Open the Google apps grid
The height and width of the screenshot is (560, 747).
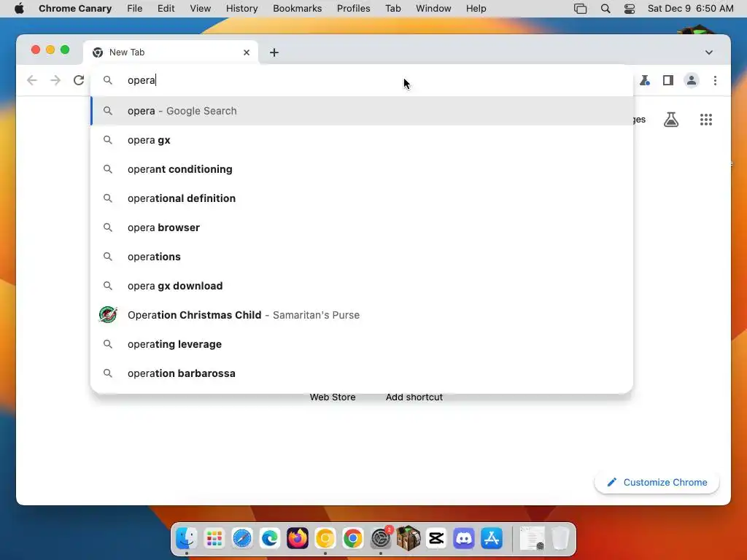click(x=706, y=120)
